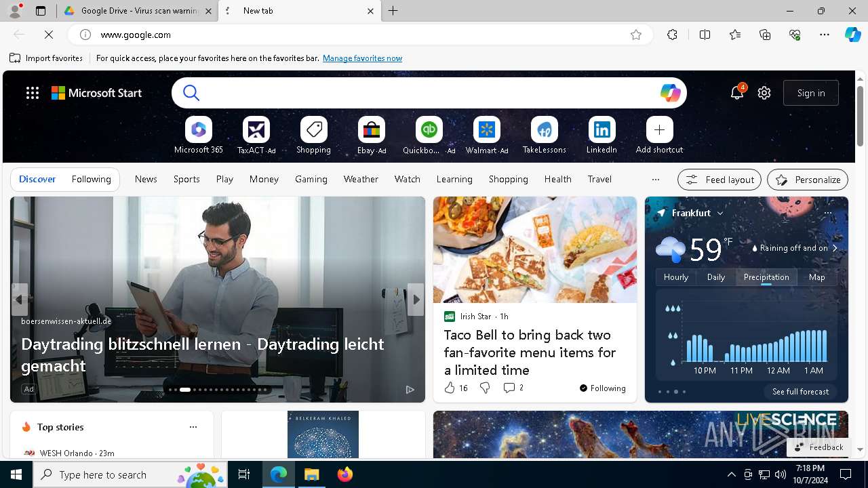The height and width of the screenshot is (488, 868).
Task: Open the notifications bell
Action: pyautogui.click(x=737, y=93)
